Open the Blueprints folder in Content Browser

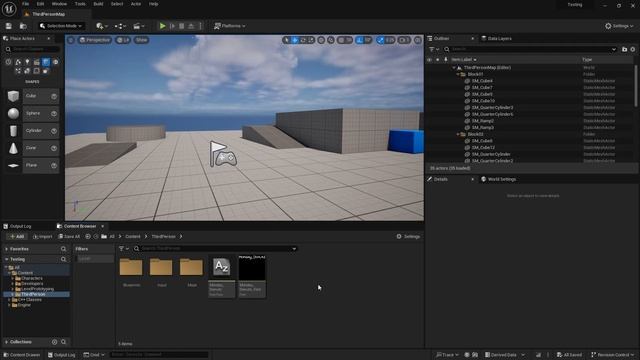click(131, 271)
